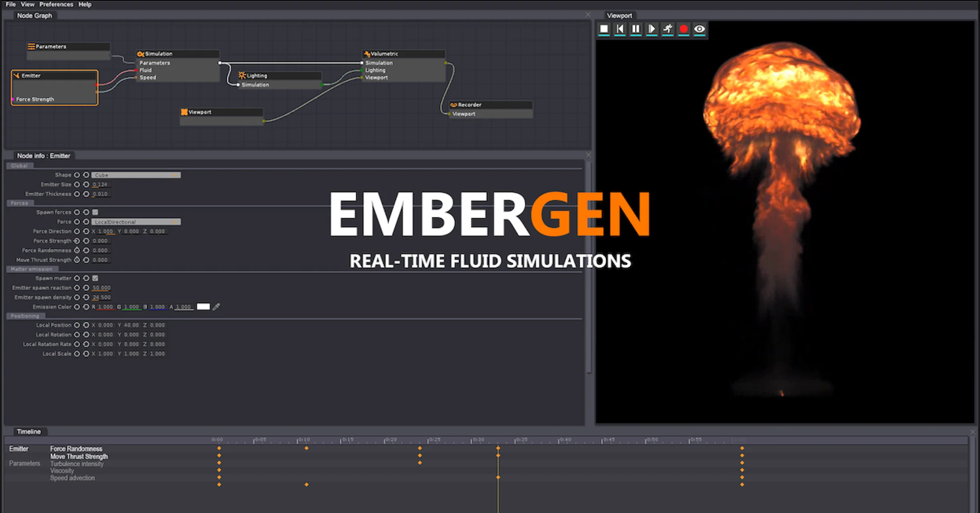Image resolution: width=980 pixels, height=513 pixels.
Task: Switch to the Timeline tab
Action: tap(30, 431)
